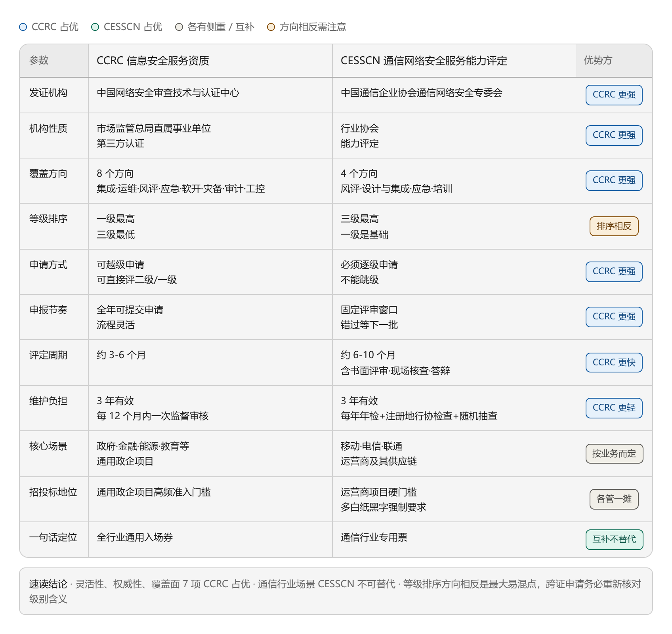Click the 互补不替代 badge
672x634 pixels.
614,540
